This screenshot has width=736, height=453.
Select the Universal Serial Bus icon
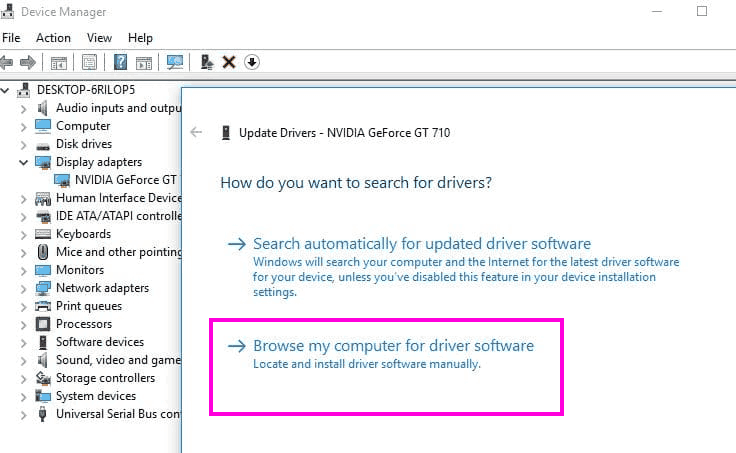point(43,414)
